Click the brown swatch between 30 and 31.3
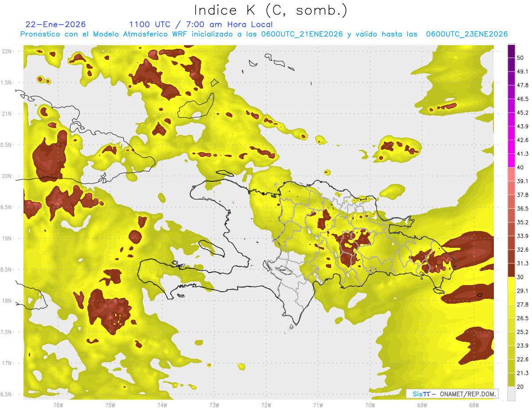The image size is (532, 411). click(511, 270)
